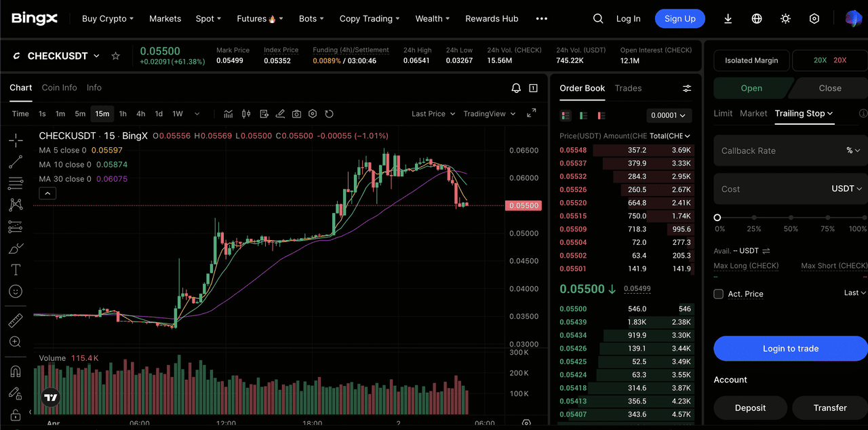Image resolution: width=868 pixels, height=430 pixels.
Task: Switch to the Trades tab
Action: [628, 88]
